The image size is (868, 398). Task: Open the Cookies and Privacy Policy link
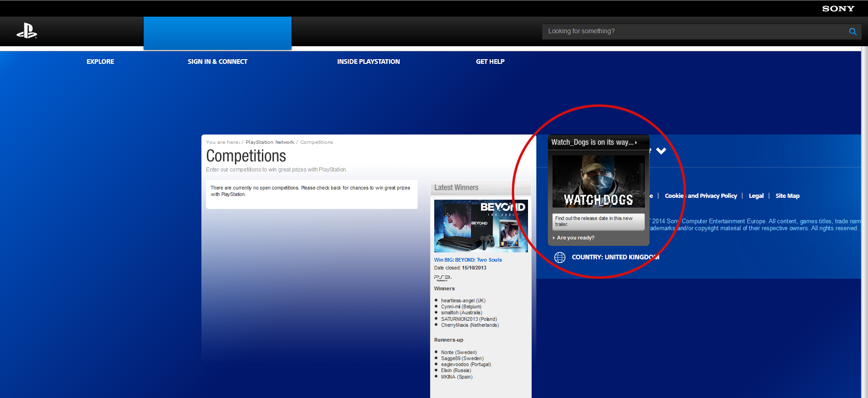pos(701,196)
